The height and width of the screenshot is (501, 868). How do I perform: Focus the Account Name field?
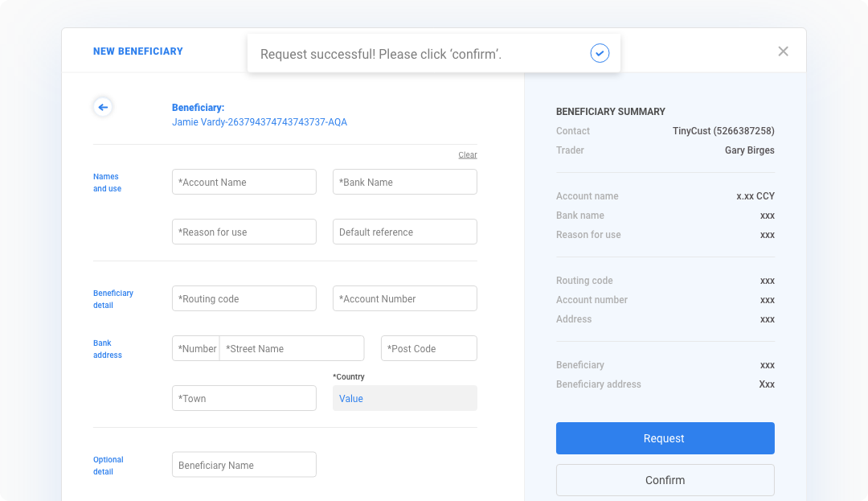pos(244,182)
